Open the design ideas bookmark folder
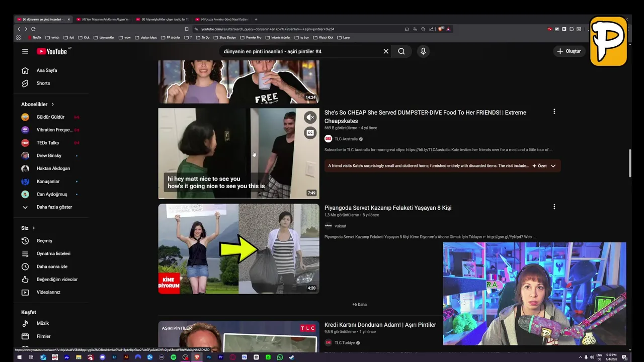 point(146,38)
